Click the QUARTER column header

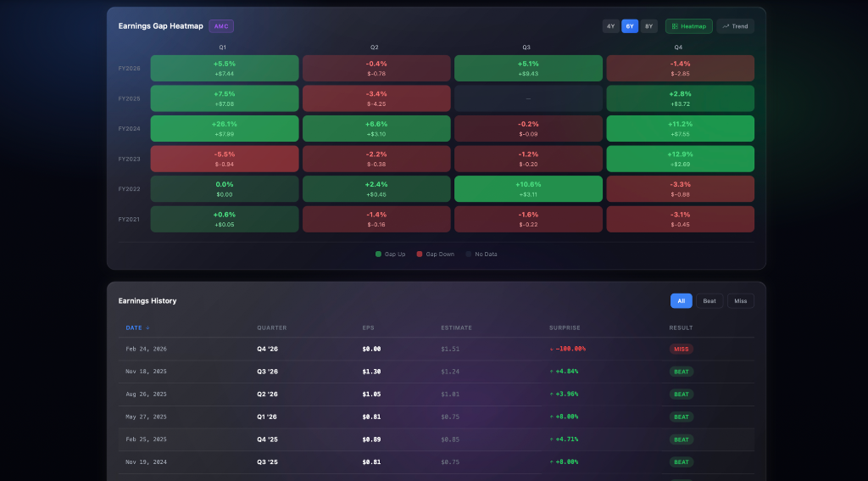point(272,328)
